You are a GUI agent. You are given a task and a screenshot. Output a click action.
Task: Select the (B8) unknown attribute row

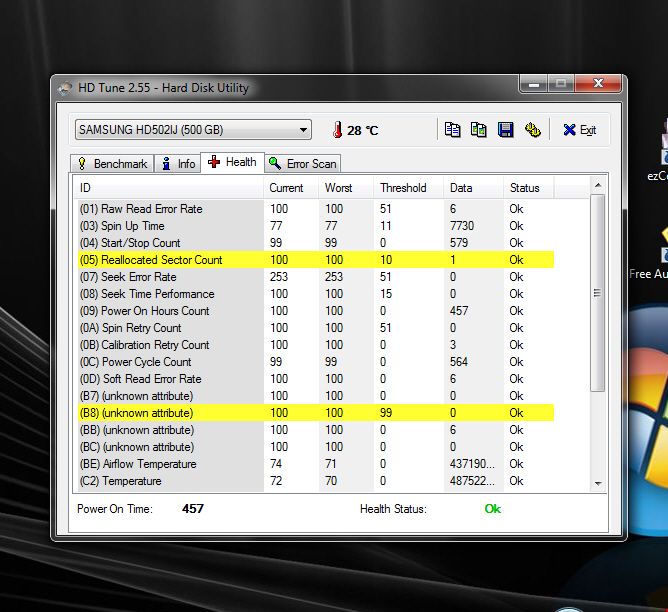[x=316, y=413]
